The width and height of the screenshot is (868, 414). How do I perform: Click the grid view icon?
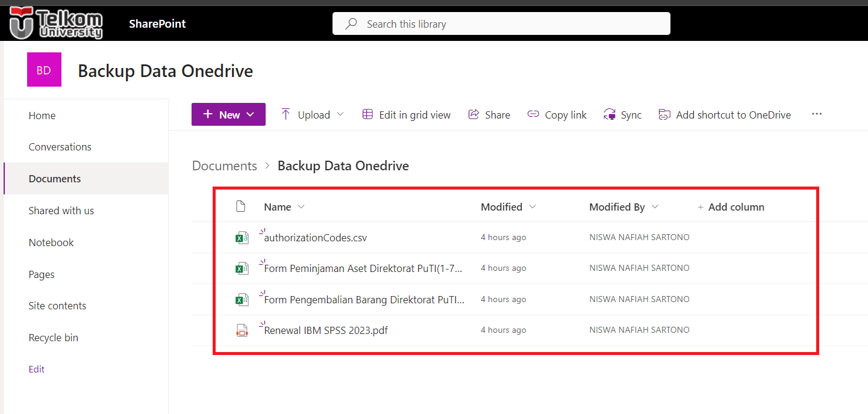coord(367,114)
